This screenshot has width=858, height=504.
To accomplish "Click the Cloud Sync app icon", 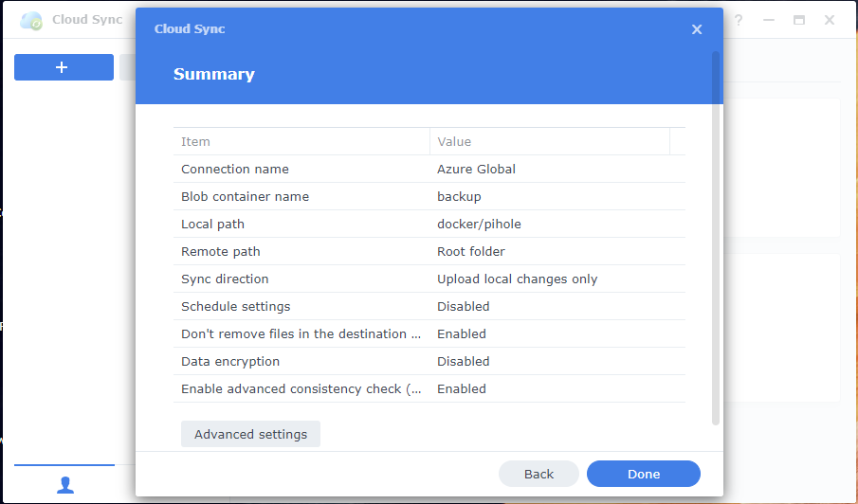I will point(31,20).
